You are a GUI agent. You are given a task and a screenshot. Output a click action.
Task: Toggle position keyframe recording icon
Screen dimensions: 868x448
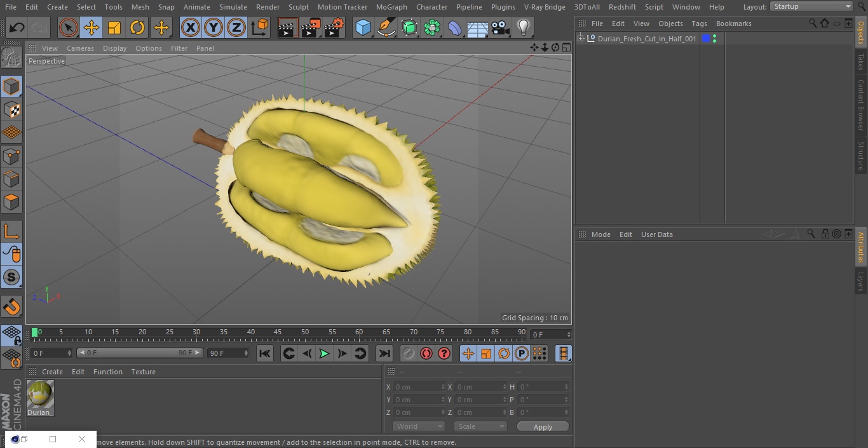click(x=468, y=353)
